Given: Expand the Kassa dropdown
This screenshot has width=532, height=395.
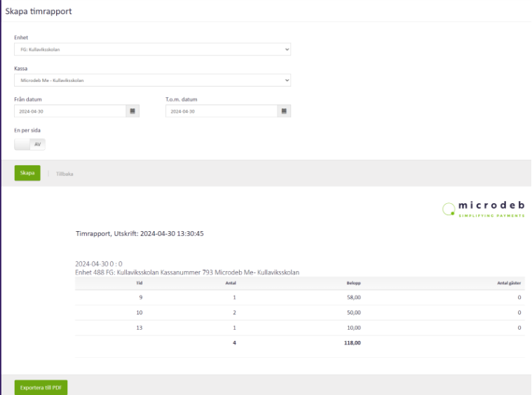Looking at the screenshot, I should (x=152, y=81).
